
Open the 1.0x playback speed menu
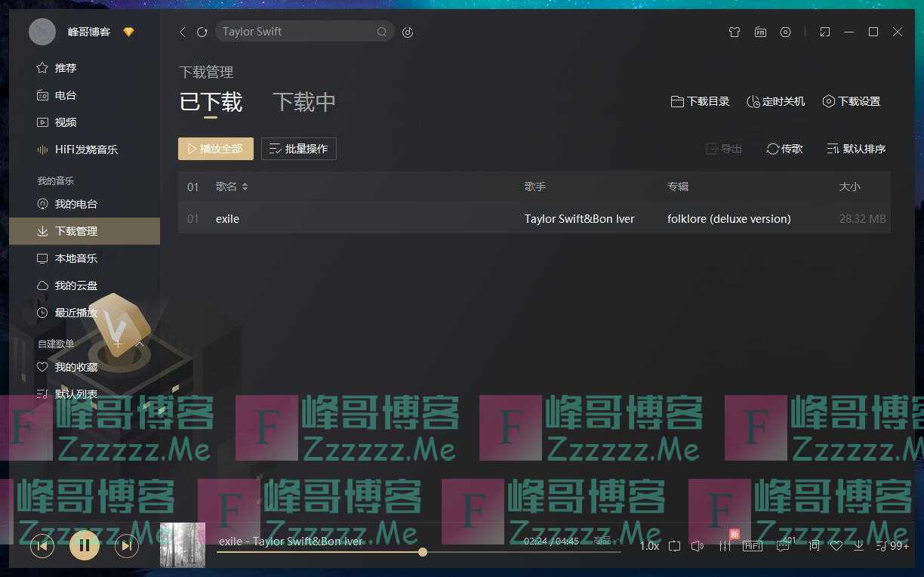649,545
